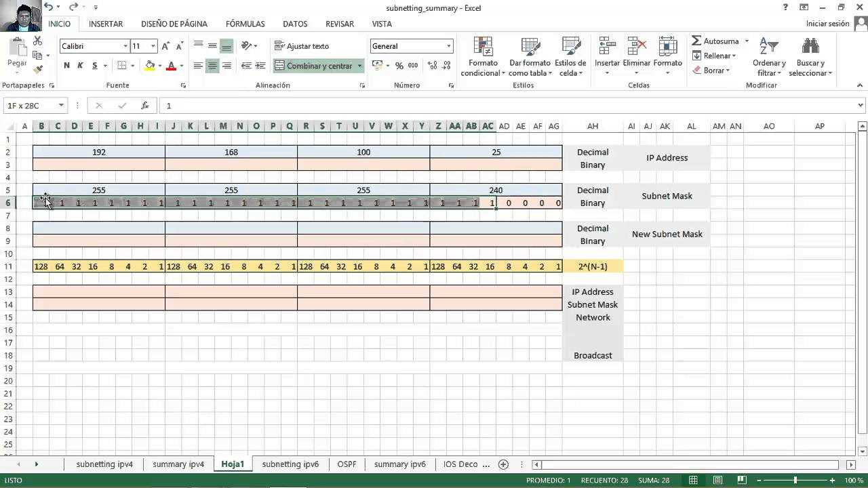The image size is (868, 488).
Task: Click the decrease indent icon
Action: [x=247, y=66]
